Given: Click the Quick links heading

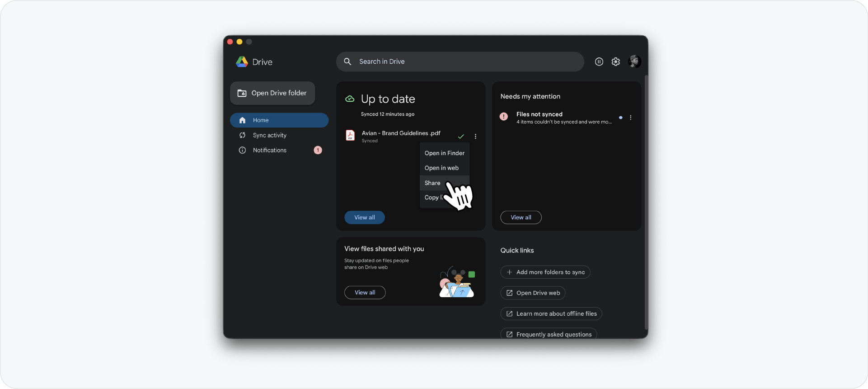Looking at the screenshot, I should 517,251.
